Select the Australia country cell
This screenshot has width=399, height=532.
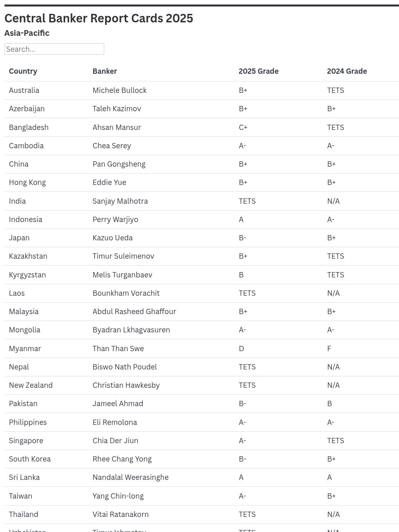(x=24, y=90)
